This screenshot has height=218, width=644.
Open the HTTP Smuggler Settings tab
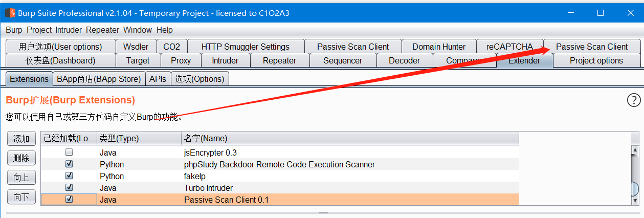(x=246, y=47)
